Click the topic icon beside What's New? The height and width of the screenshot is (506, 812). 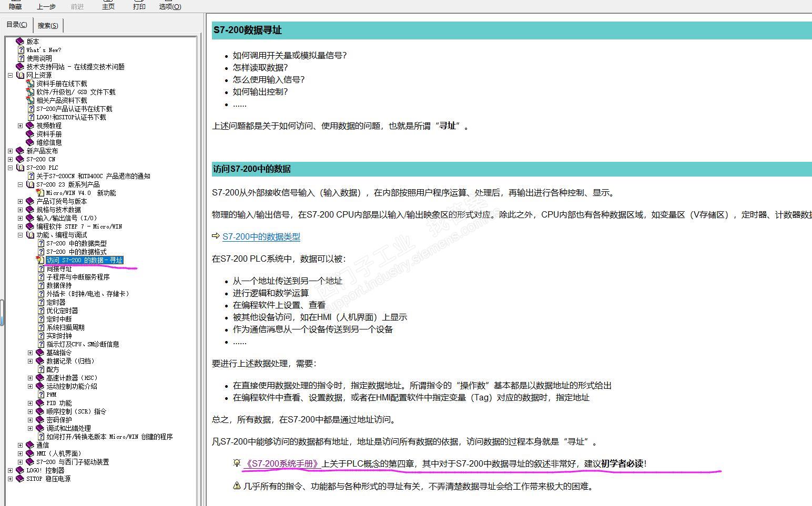coord(21,50)
